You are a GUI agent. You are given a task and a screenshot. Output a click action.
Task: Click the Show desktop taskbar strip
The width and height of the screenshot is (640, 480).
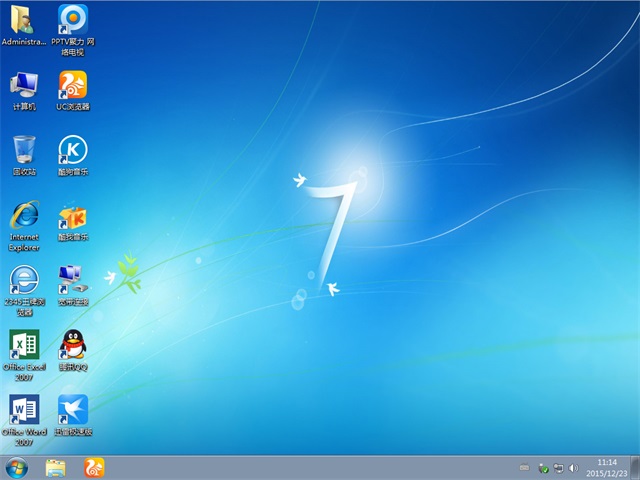tap(635, 468)
